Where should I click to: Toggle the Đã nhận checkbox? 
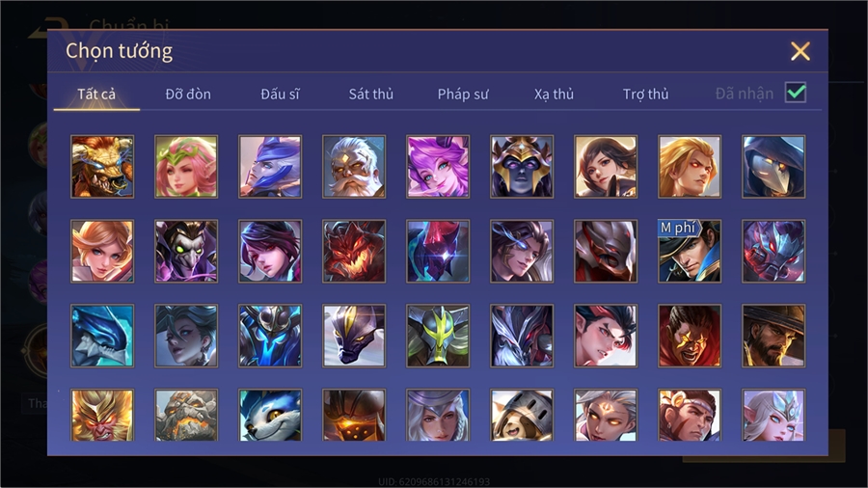(796, 93)
